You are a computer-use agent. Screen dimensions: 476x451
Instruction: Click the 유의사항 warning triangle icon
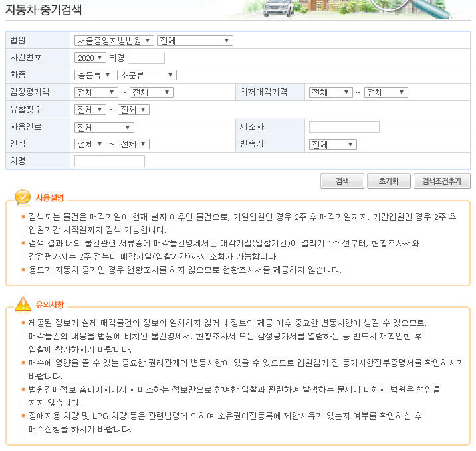[23, 304]
